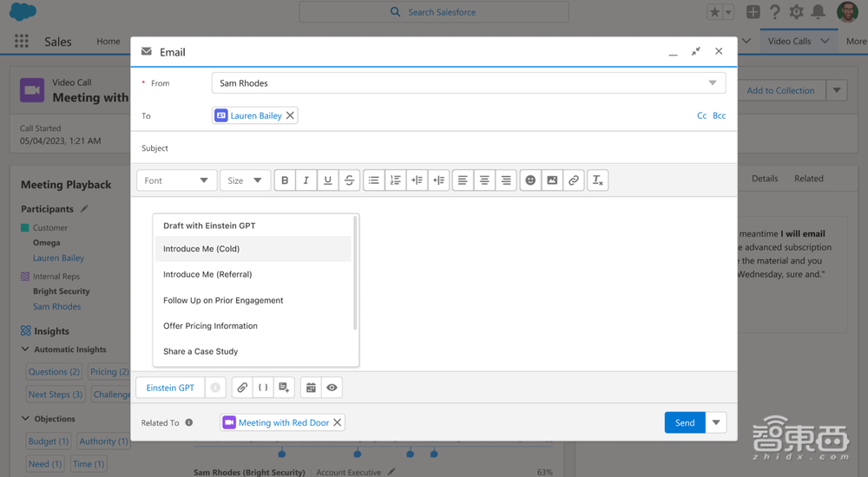The height and width of the screenshot is (477, 868).
Task: Click the Subject input field
Action: pyautogui.click(x=433, y=147)
